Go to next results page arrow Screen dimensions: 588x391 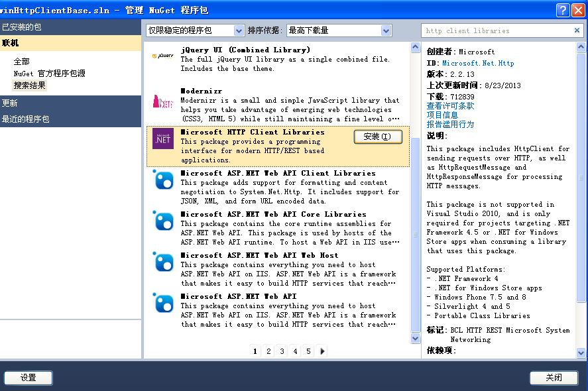(322, 351)
